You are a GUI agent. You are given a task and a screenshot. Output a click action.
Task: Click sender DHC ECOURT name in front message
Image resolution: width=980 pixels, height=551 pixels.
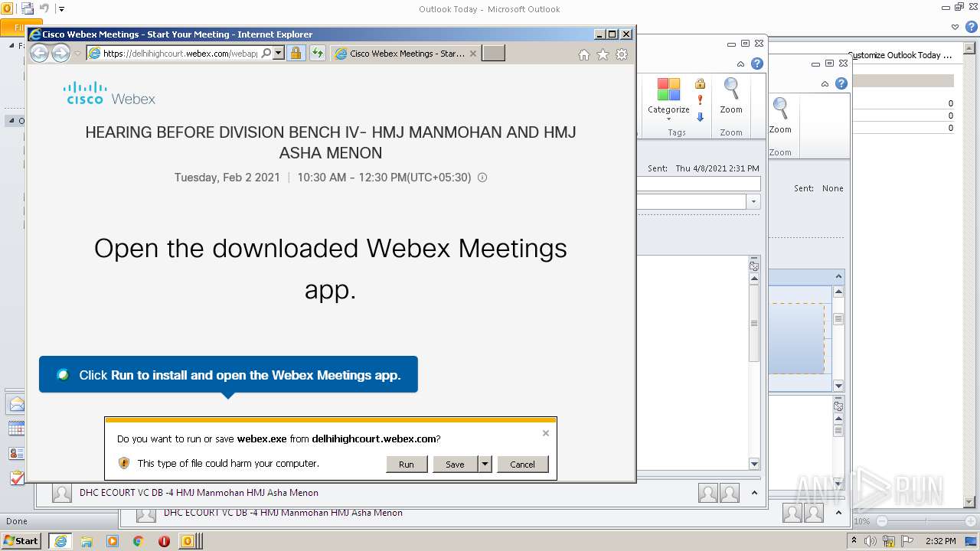(x=199, y=493)
